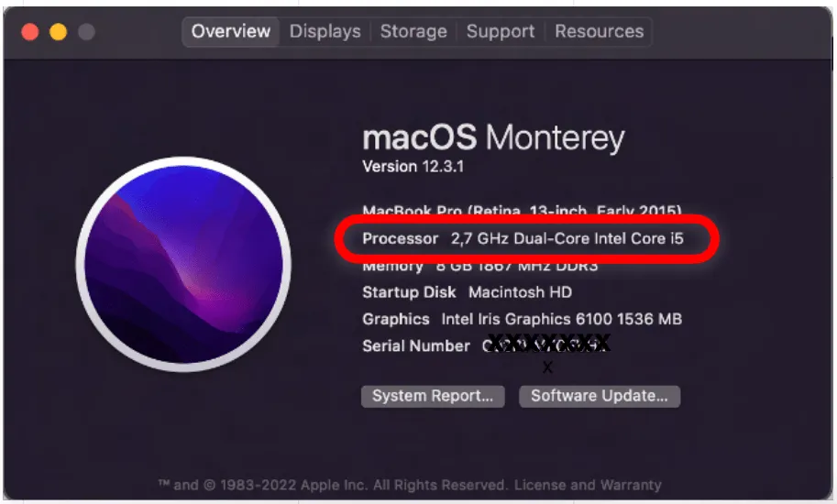Show the Resources tab
Screen dimensions: 837x504
(599, 31)
